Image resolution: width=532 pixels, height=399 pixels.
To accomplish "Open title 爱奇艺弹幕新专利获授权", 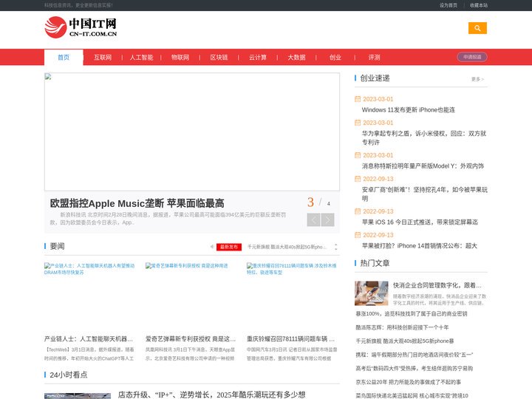I will point(191,339).
